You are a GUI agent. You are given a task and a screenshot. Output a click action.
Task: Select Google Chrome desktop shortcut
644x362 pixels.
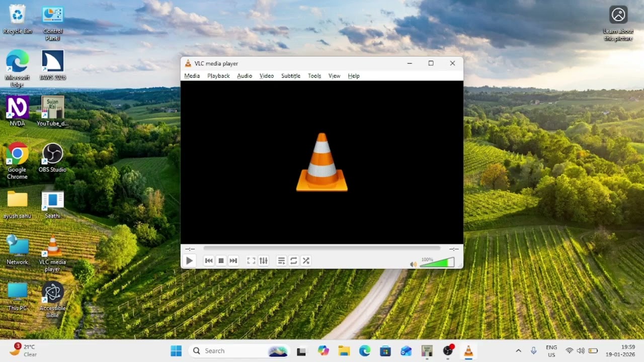[17, 161]
